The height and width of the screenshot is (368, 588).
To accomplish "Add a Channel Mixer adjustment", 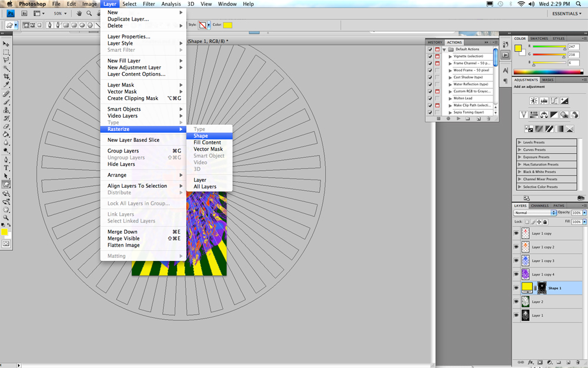I will pos(574,115).
